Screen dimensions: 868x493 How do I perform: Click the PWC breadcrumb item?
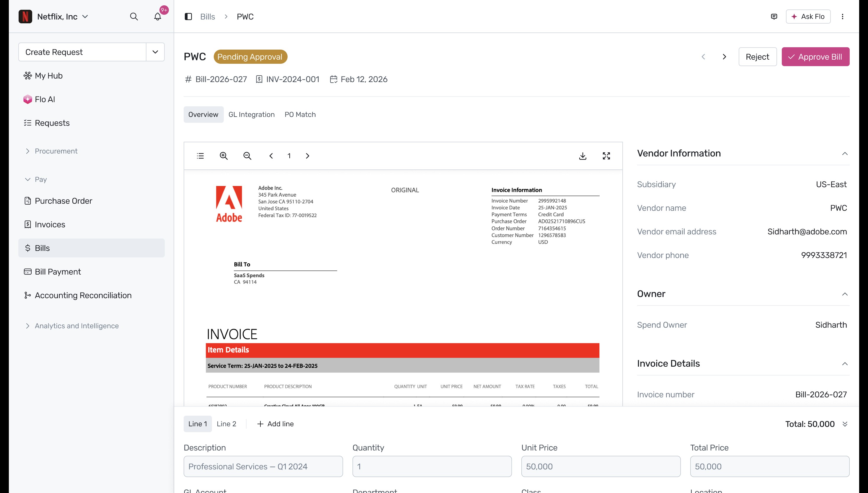[x=245, y=17]
